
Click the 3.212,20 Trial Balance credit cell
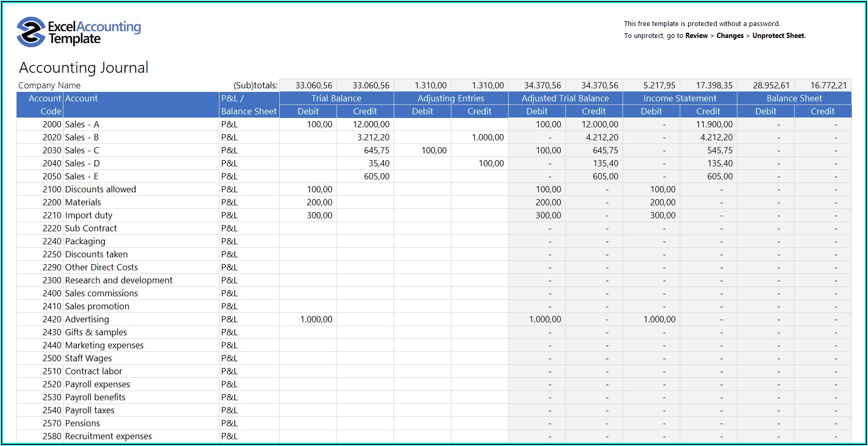[x=373, y=137]
